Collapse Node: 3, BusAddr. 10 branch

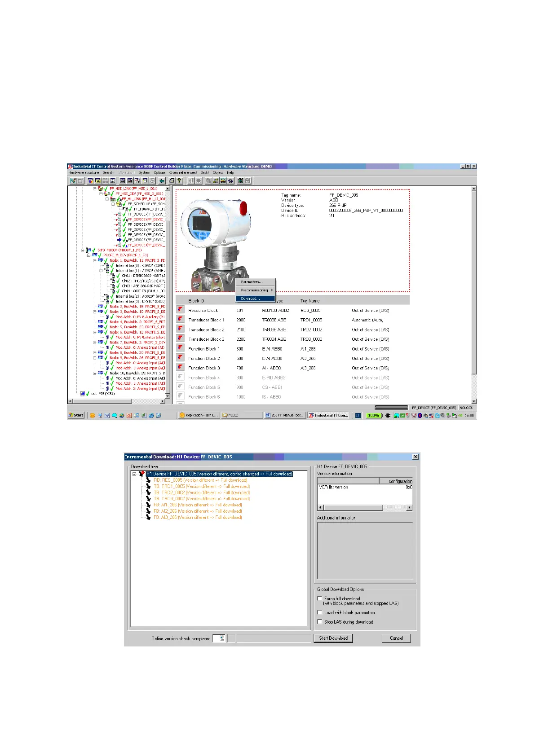(95, 311)
